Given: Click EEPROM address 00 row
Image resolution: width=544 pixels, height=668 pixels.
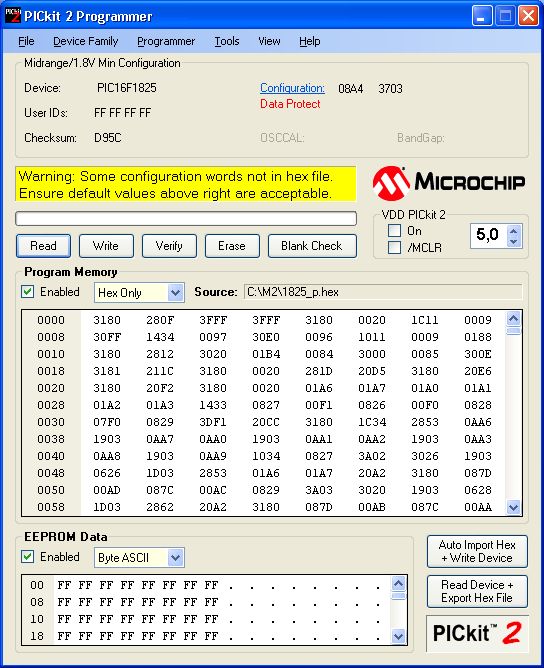Looking at the screenshot, I should click(37, 585).
